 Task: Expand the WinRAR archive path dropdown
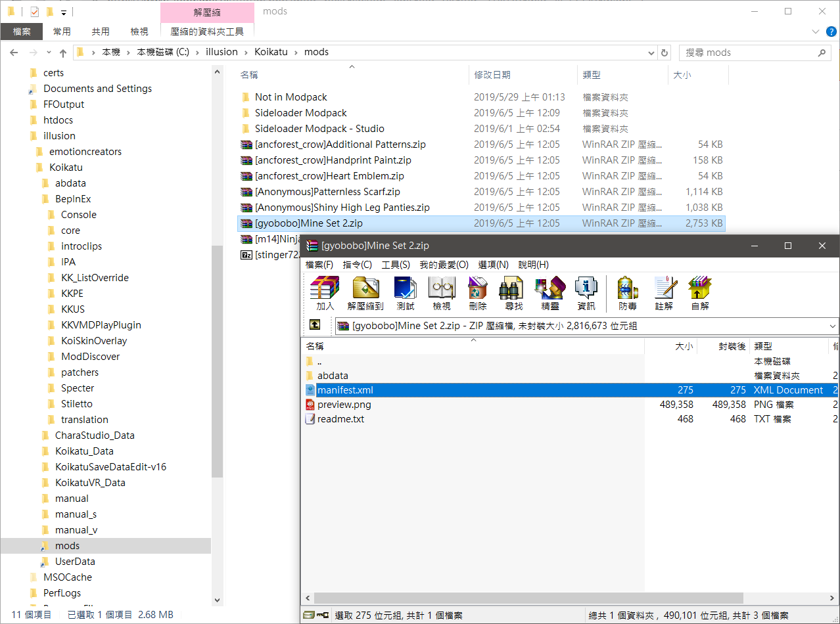tap(833, 326)
